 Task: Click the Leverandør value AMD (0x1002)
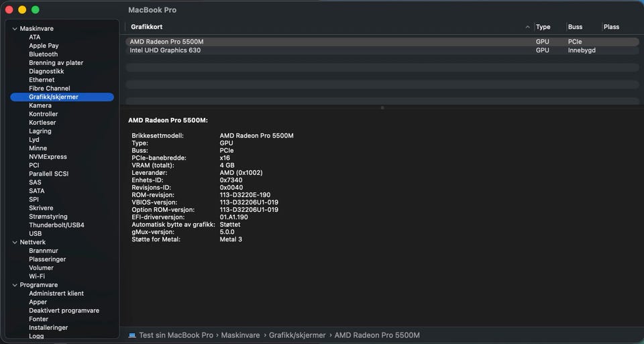(x=241, y=173)
